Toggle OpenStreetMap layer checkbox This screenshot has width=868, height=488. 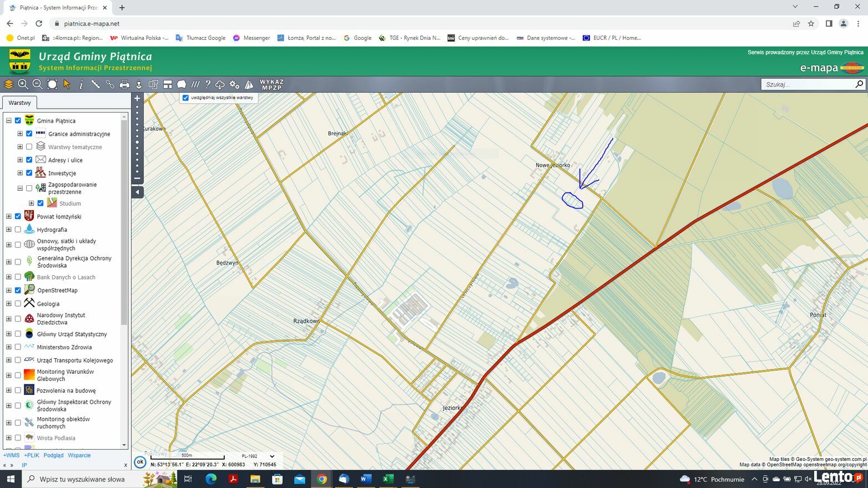[18, 290]
